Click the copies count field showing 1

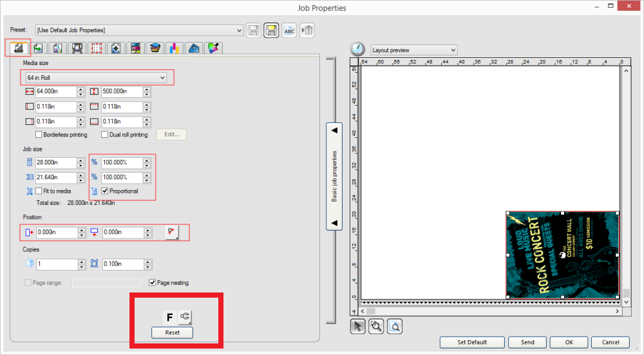pos(57,264)
